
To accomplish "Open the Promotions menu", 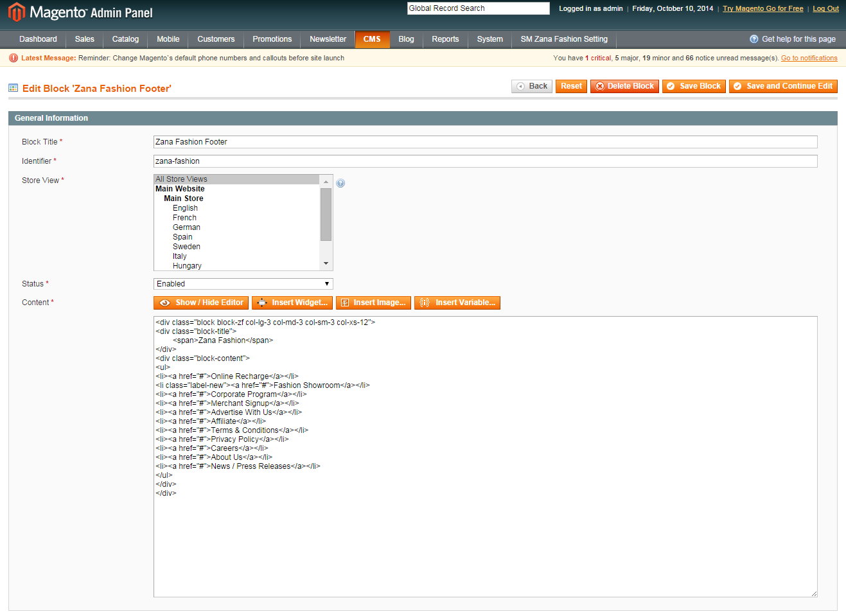I will click(272, 39).
